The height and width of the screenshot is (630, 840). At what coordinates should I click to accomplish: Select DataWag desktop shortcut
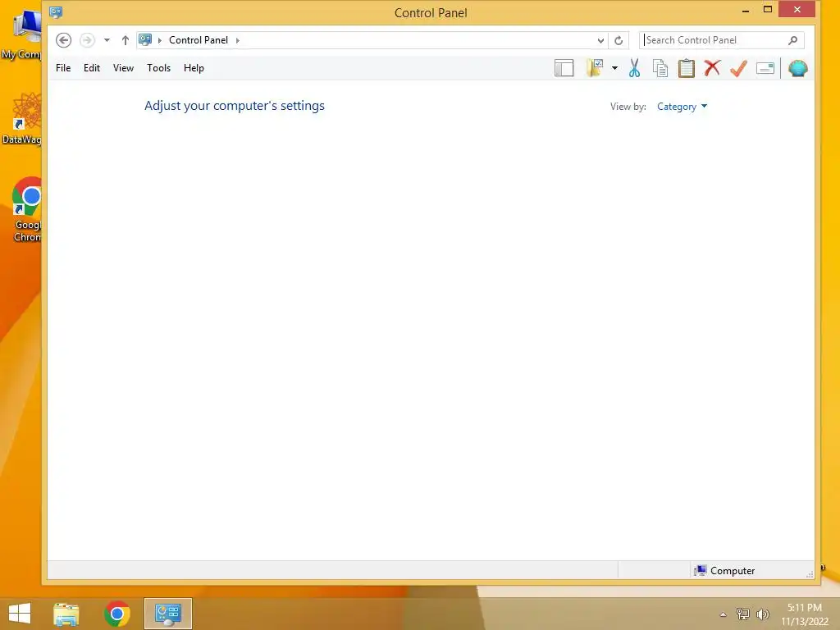point(22,118)
